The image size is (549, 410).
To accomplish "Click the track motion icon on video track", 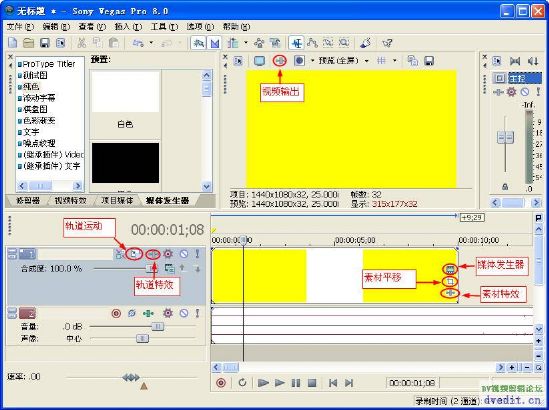I will coord(134,254).
